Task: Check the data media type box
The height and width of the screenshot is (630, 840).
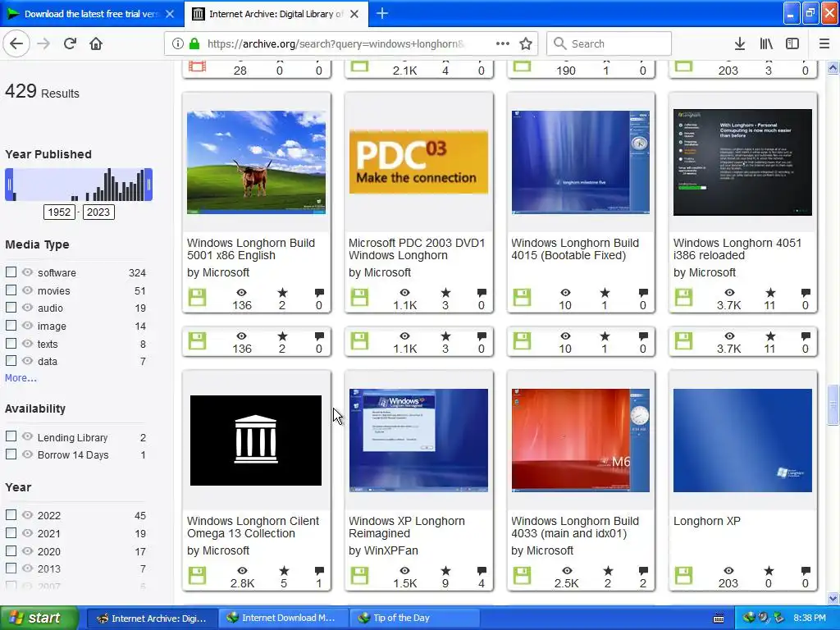Action: 11,361
